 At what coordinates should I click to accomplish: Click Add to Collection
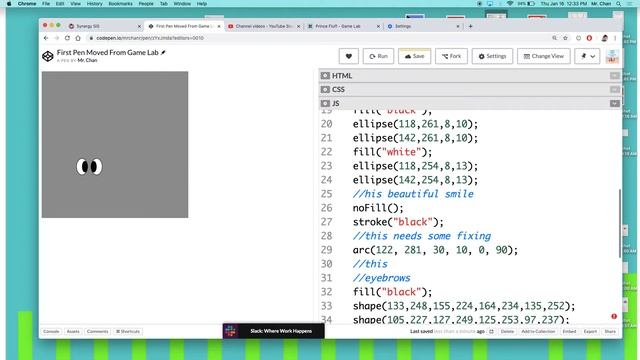pyautogui.click(x=538, y=331)
